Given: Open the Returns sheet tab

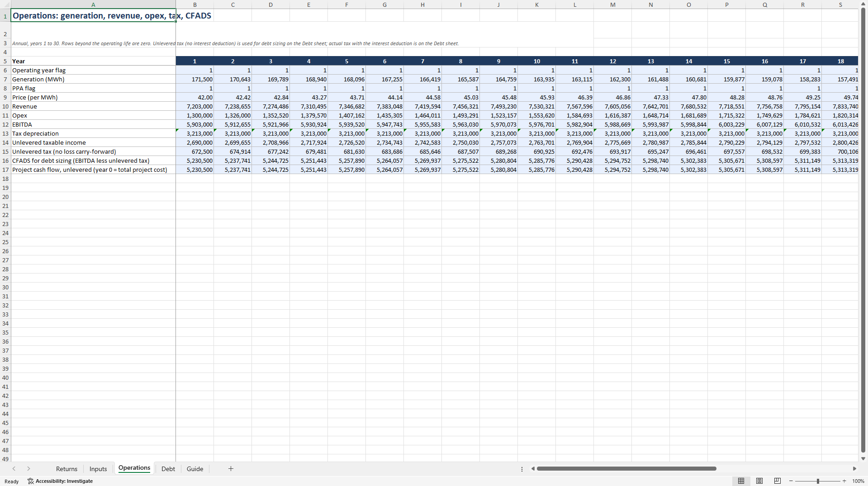Looking at the screenshot, I should pyautogui.click(x=66, y=469).
